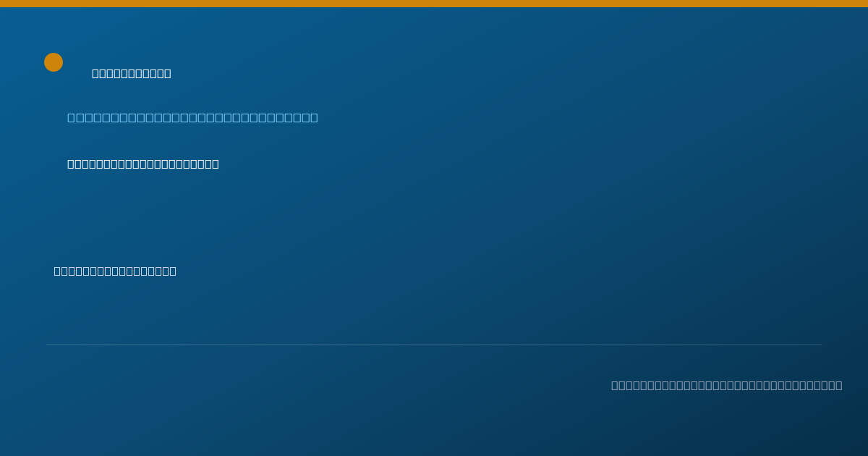Open the gray footer text
Viewport: 868px width, 456px height.
(727, 385)
